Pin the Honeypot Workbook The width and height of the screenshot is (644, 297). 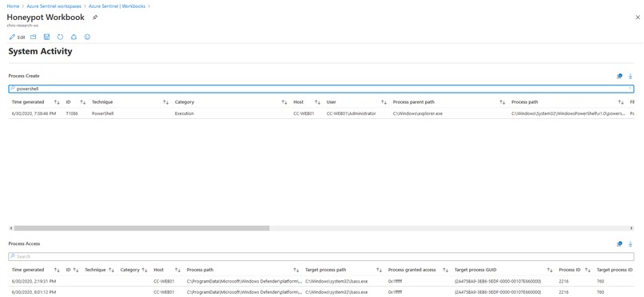95,18
